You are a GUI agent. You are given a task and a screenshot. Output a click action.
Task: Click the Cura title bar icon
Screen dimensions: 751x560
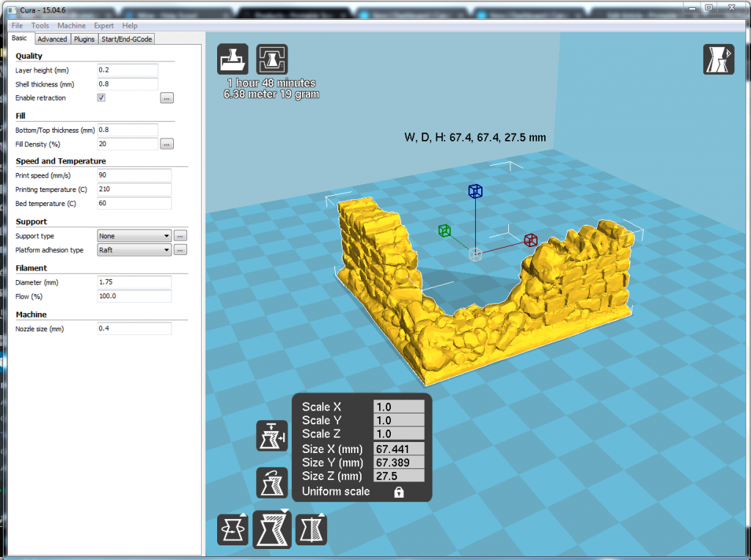click(12, 10)
